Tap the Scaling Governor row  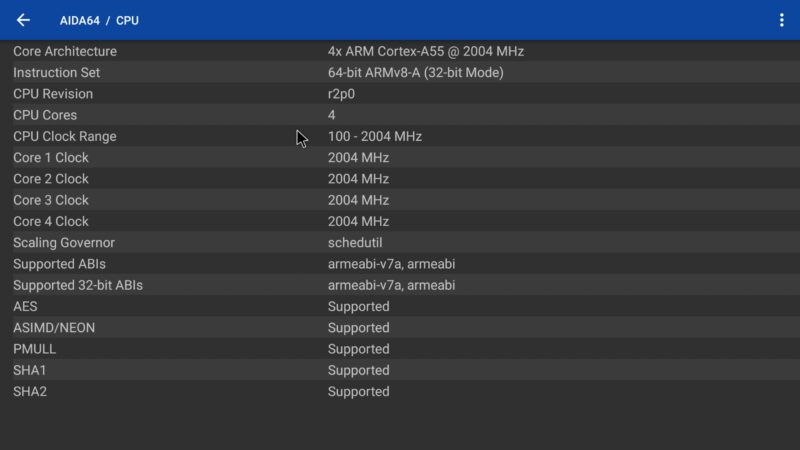[x=400, y=243]
